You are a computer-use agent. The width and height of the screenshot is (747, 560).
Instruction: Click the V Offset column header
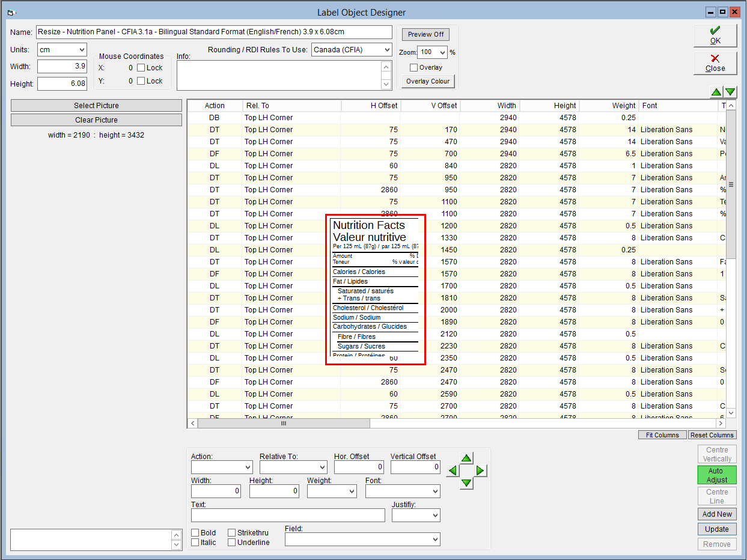point(430,106)
